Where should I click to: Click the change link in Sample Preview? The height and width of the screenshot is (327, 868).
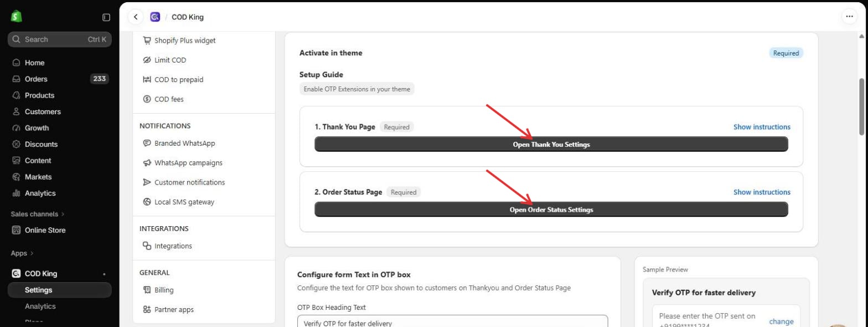pos(781,321)
